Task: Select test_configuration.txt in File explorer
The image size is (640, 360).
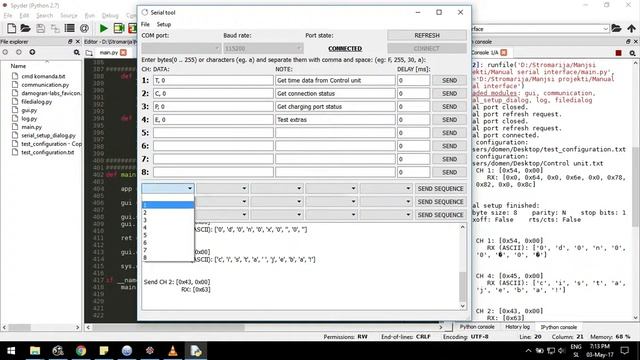Action: (47, 152)
